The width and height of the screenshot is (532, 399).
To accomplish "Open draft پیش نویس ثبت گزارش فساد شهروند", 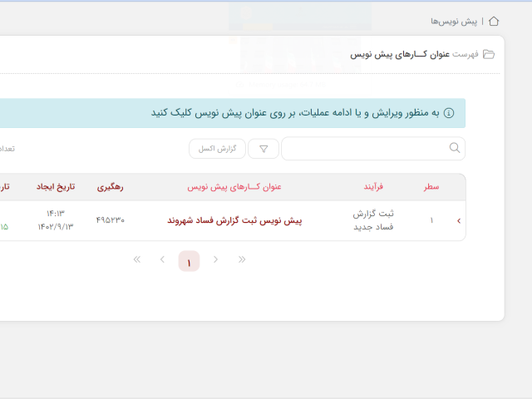I will (234, 220).
